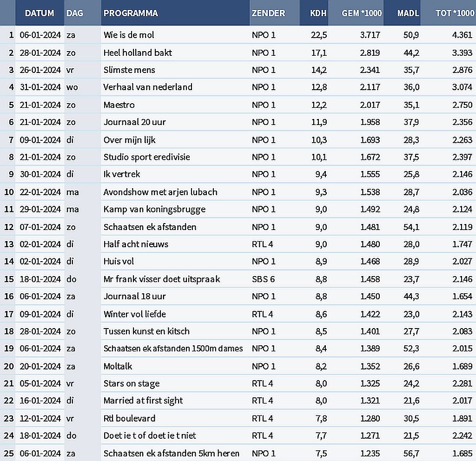Select program 'Wie is de mol'
476x461 pixels.
(129, 35)
